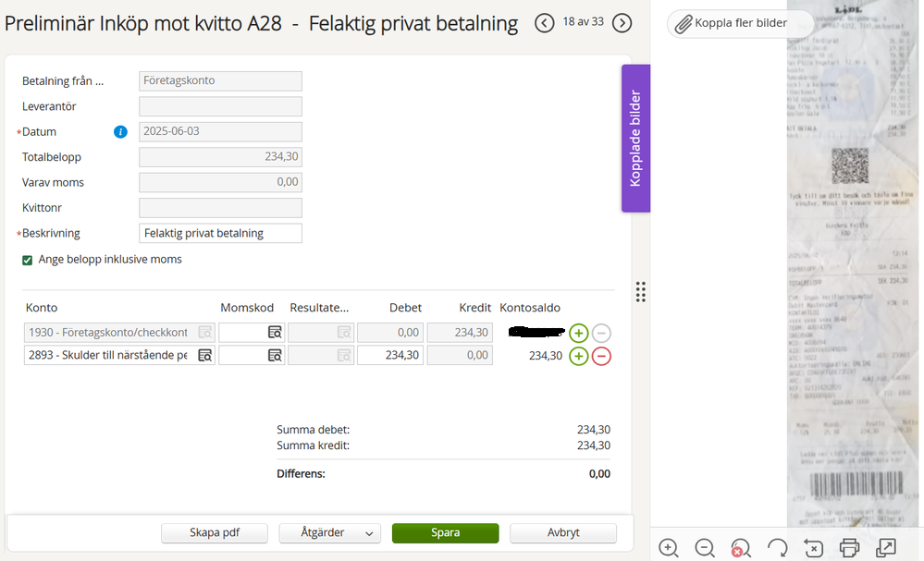This screenshot has height=561, width=924.
Task: Reset zoom of the receipt image
Action: [x=741, y=548]
